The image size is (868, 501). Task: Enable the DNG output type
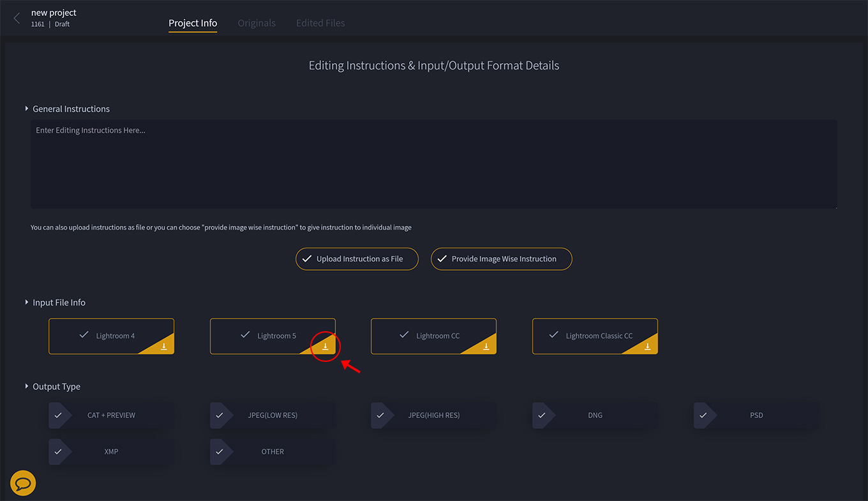click(595, 415)
